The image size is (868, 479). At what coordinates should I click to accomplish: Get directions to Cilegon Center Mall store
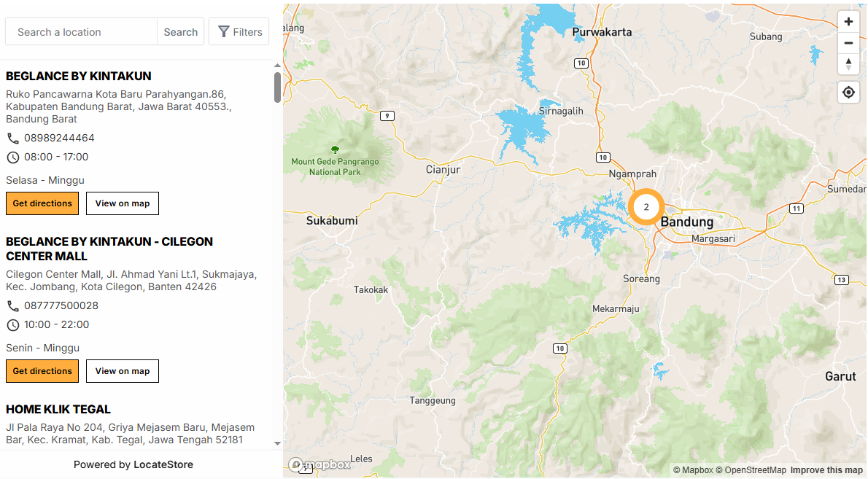tap(42, 371)
